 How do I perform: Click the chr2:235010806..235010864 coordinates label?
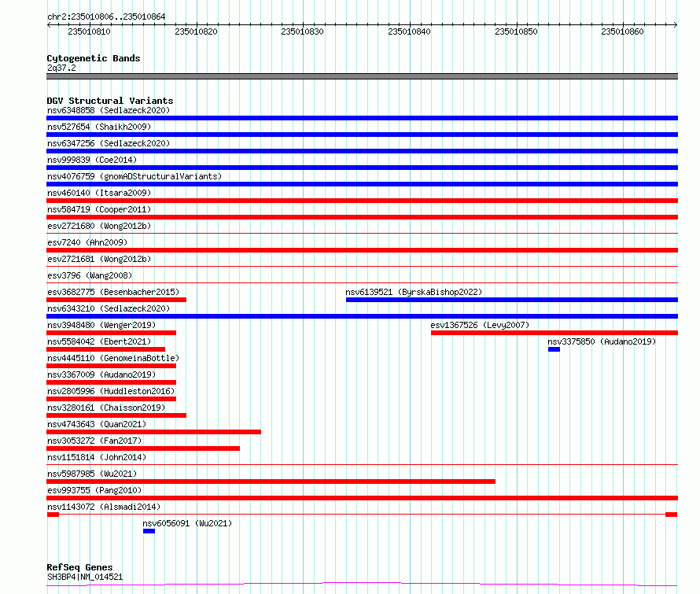(x=106, y=17)
